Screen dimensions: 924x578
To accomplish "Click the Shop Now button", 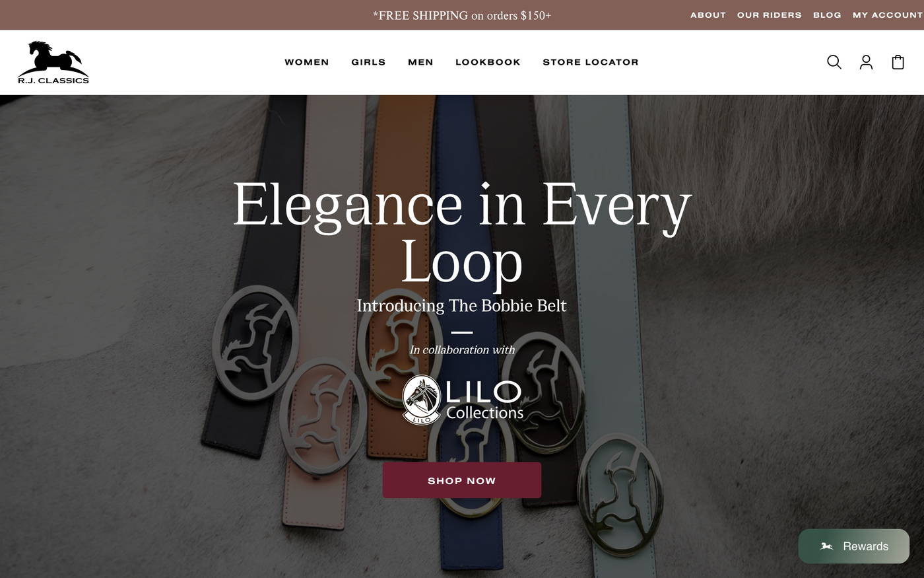I will 462,480.
